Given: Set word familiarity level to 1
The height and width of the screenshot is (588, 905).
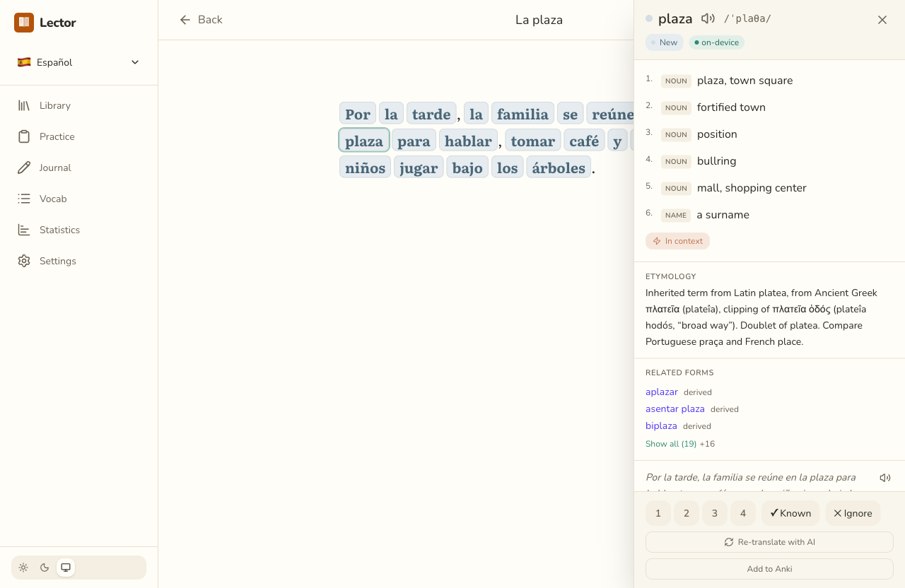Looking at the screenshot, I should click(x=658, y=513).
